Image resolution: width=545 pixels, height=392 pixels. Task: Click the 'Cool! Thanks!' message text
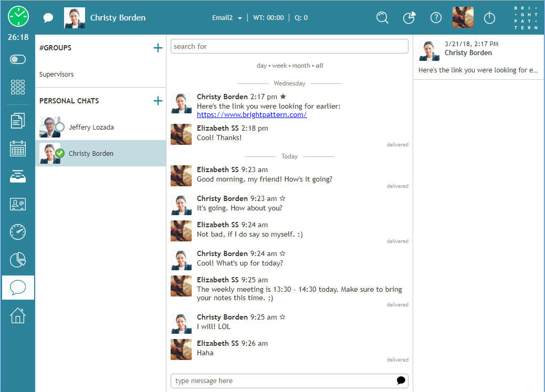[219, 137]
